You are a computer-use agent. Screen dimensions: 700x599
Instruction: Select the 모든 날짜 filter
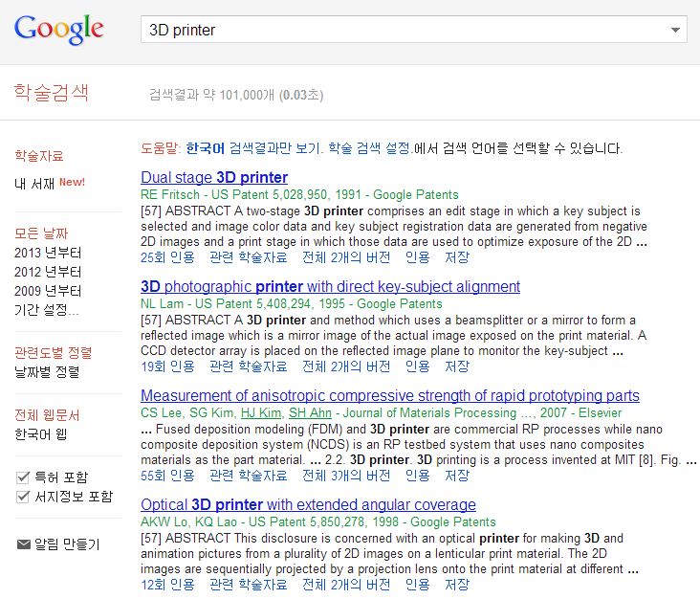coord(41,233)
